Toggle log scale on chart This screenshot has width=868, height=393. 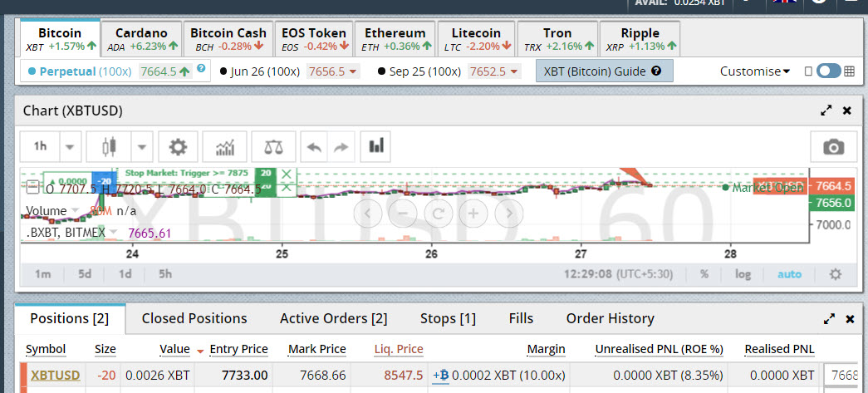743,274
